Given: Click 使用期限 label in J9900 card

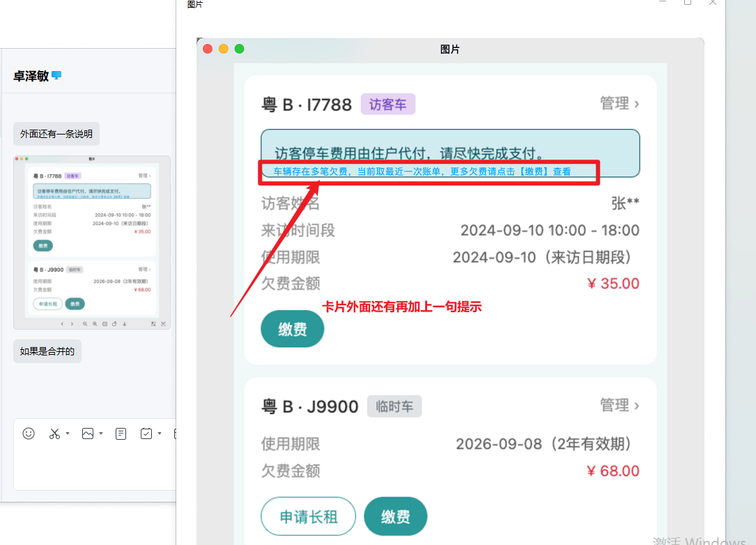Looking at the screenshot, I should (291, 444).
